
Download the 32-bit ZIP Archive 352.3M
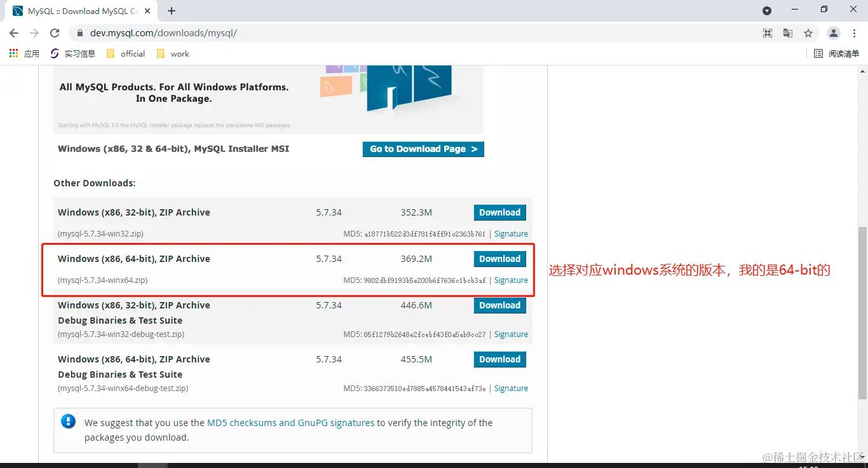(500, 212)
